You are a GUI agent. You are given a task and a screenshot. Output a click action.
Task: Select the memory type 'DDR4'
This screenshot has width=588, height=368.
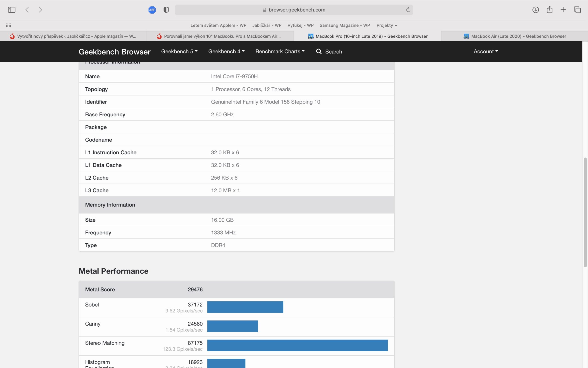218,245
